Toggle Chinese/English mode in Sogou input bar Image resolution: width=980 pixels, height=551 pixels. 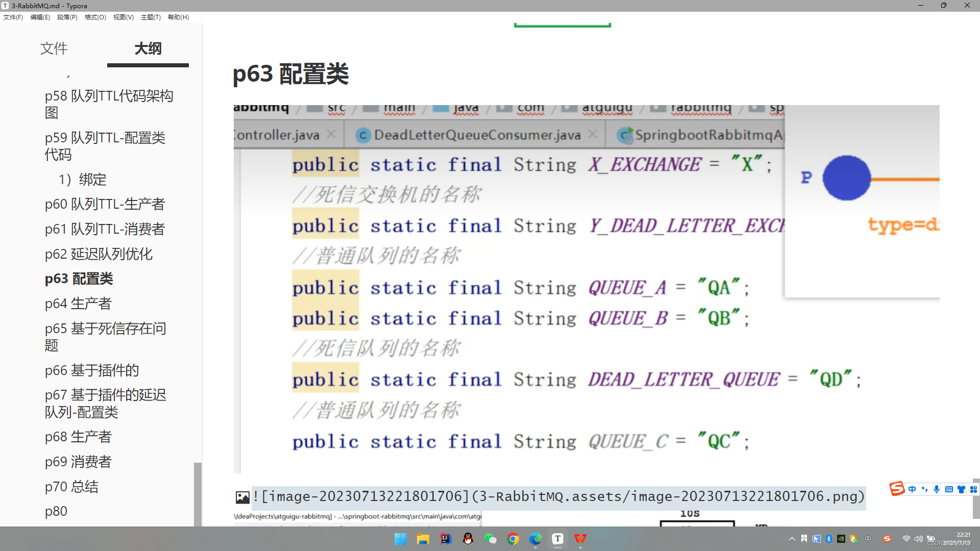(x=912, y=489)
